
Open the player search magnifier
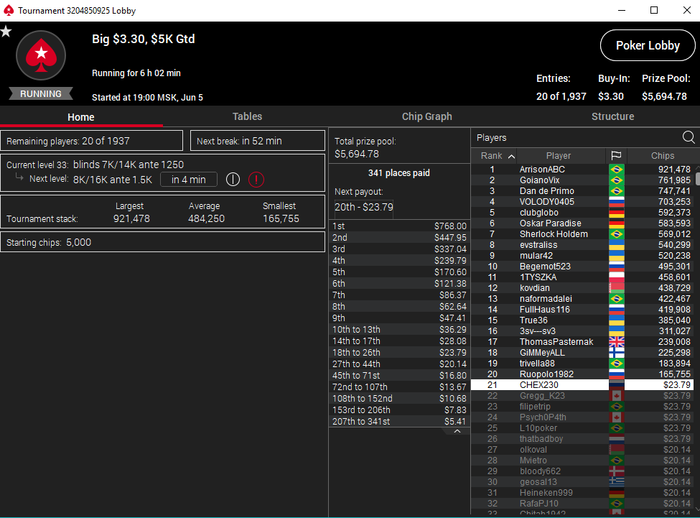[688, 138]
